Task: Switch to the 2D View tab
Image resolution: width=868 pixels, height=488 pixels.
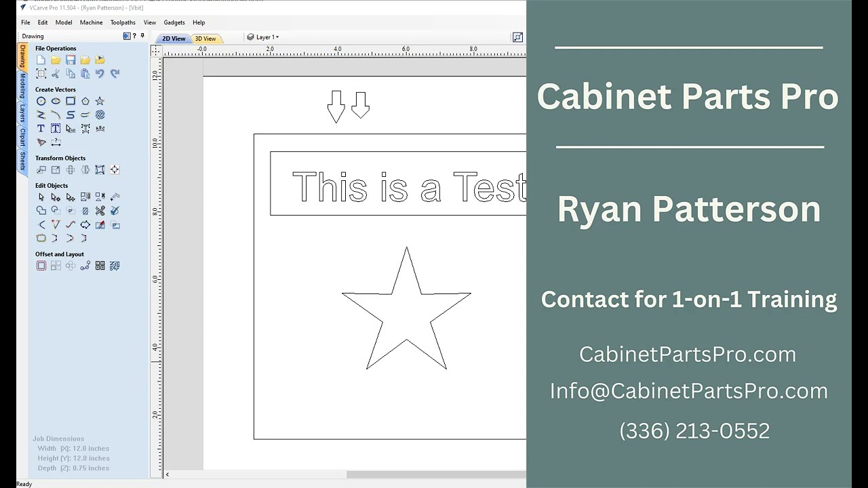Action: click(x=173, y=39)
